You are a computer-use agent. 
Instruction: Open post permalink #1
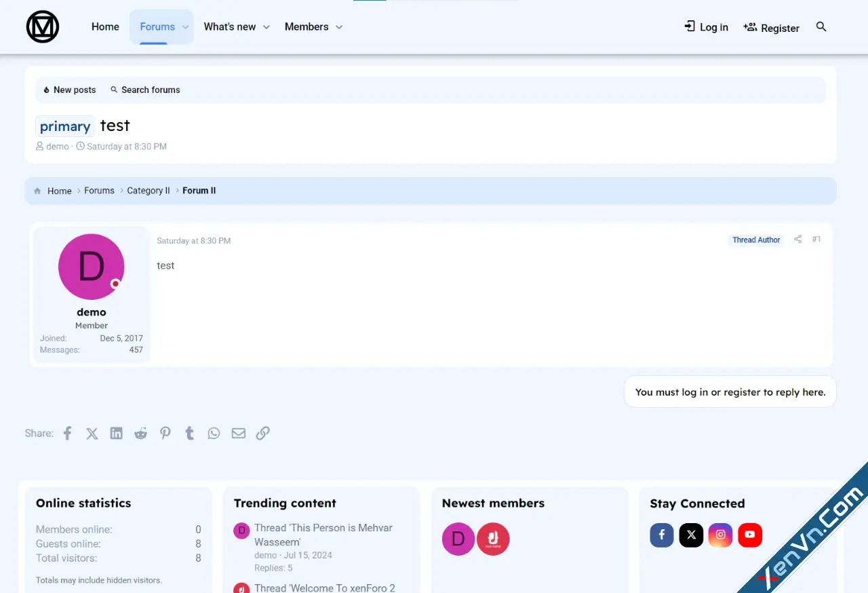[816, 240]
